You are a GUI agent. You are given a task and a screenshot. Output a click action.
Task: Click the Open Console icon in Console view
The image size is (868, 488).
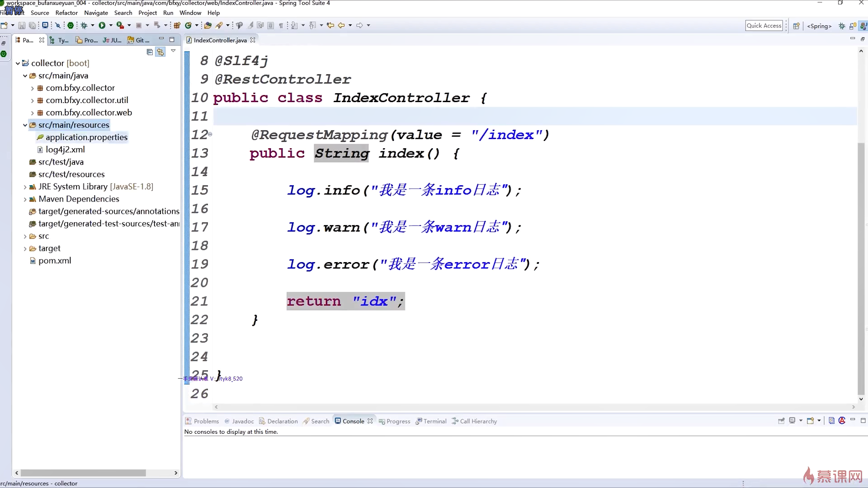(x=811, y=421)
